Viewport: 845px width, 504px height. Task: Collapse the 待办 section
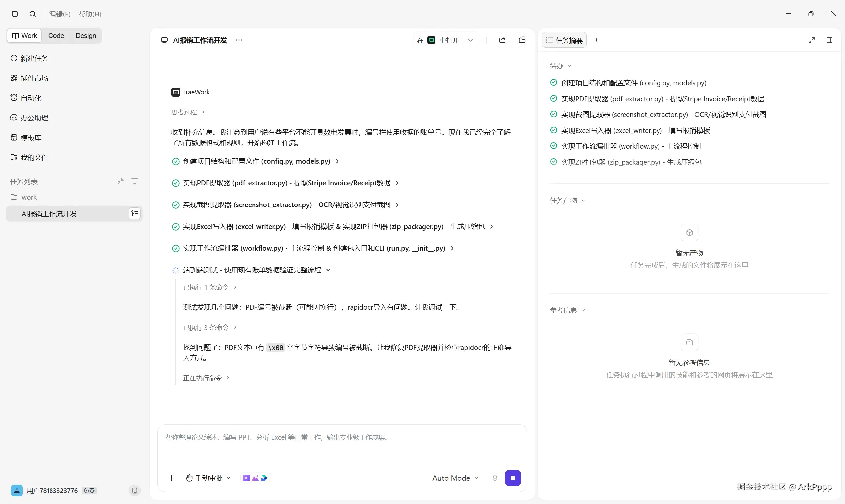pyautogui.click(x=560, y=66)
